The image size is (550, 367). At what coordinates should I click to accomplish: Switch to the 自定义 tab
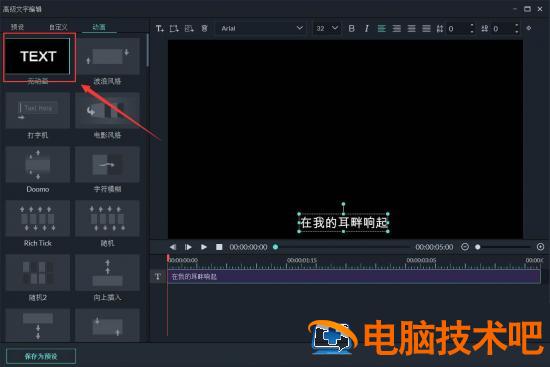[58, 27]
